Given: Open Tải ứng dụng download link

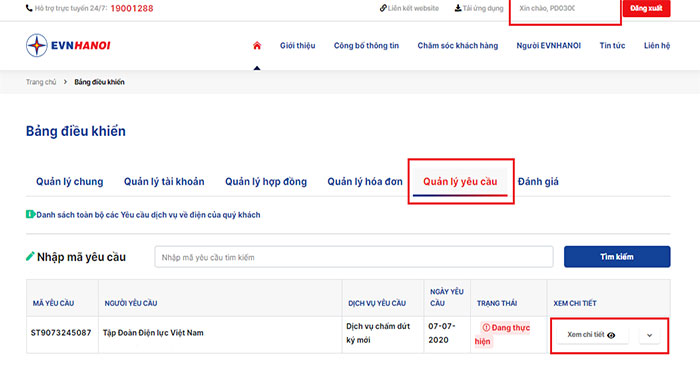Looking at the screenshot, I should 479,8.
